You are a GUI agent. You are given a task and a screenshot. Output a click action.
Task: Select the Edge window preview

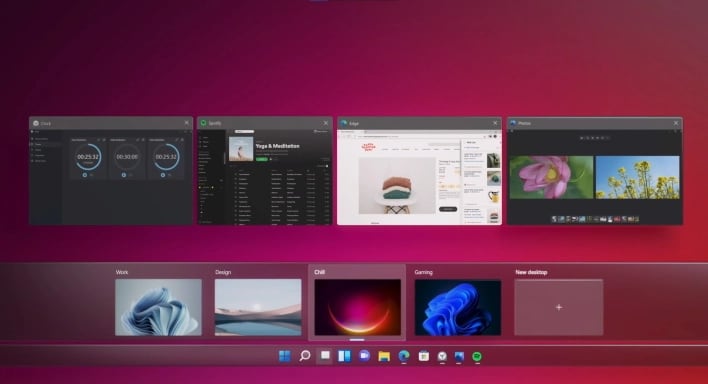click(x=419, y=171)
